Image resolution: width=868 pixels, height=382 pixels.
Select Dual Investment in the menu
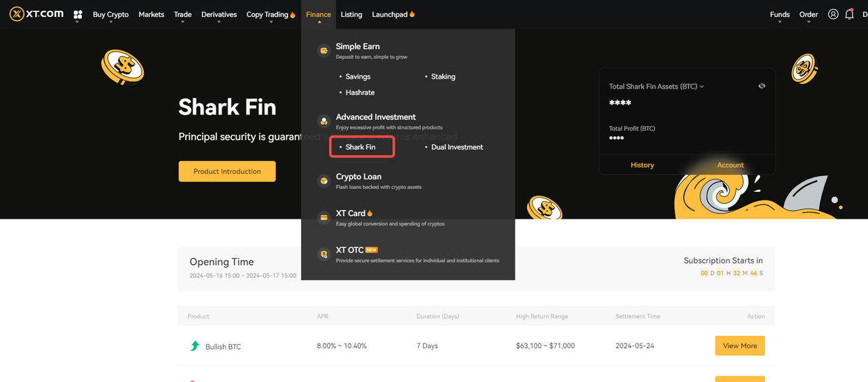click(x=457, y=147)
